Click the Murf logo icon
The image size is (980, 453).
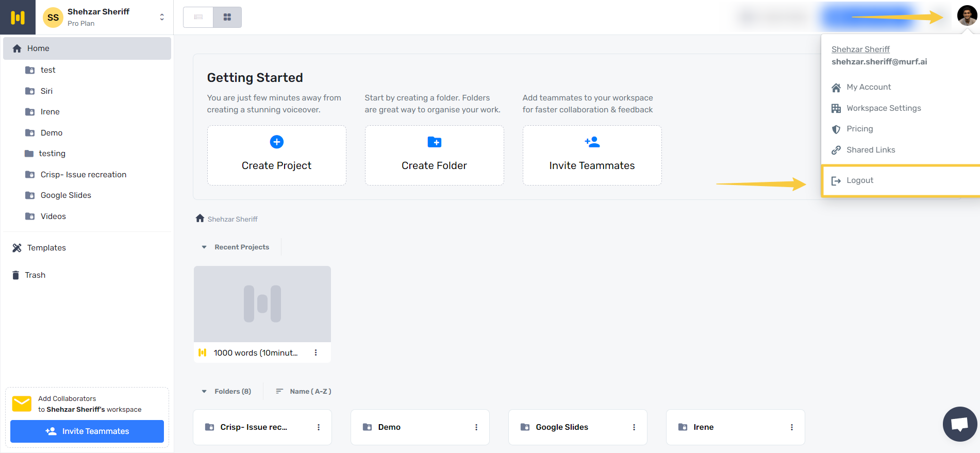(x=18, y=18)
